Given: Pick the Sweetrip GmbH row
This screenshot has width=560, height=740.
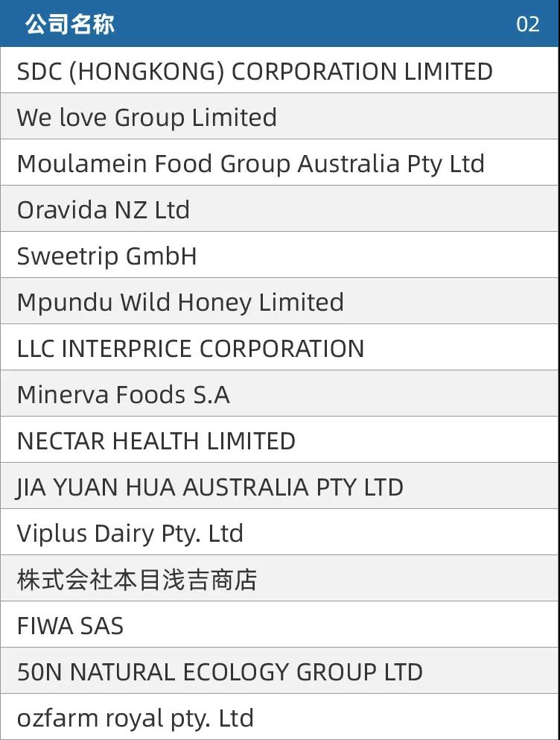Looking at the screenshot, I should click(x=280, y=255).
